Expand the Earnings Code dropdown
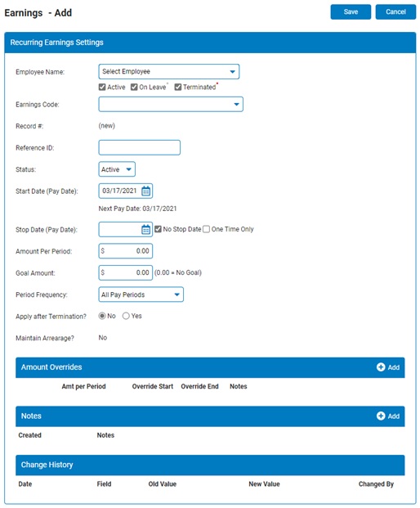 point(171,105)
